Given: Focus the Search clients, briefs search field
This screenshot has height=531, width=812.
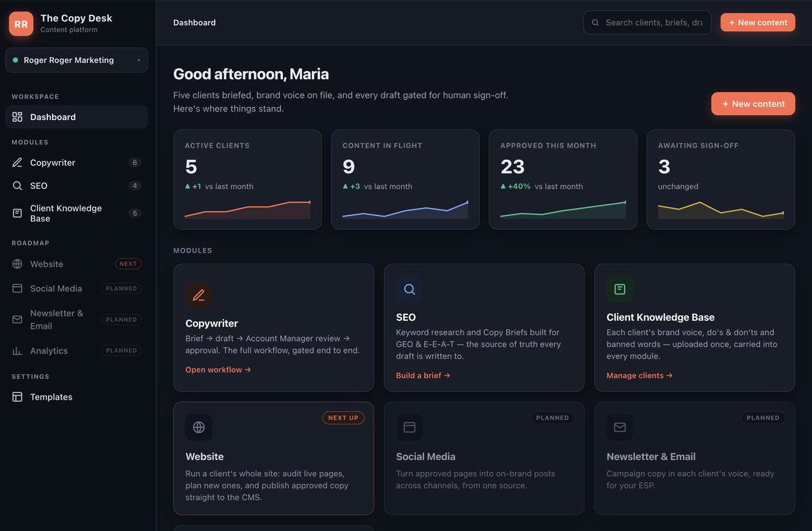Looking at the screenshot, I should (x=647, y=22).
